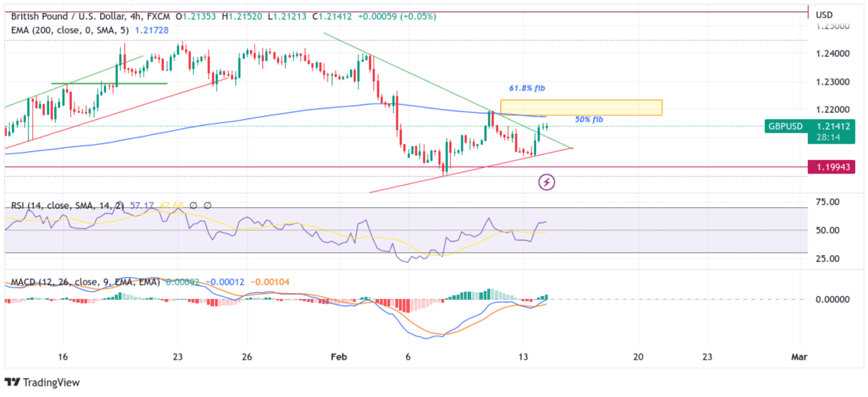Screen dimensions: 868x397
Task: Click the 20 date label on time axis
Action: [638, 356]
